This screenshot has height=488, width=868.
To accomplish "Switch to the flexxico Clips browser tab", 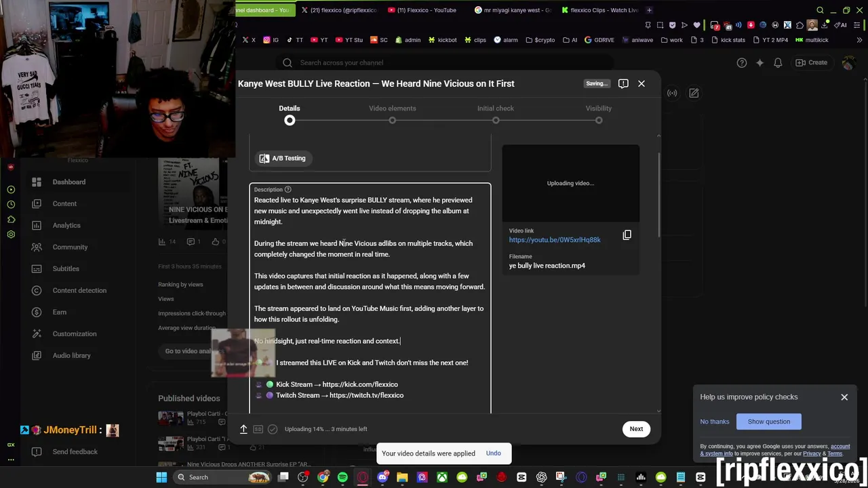I will coord(599,10).
